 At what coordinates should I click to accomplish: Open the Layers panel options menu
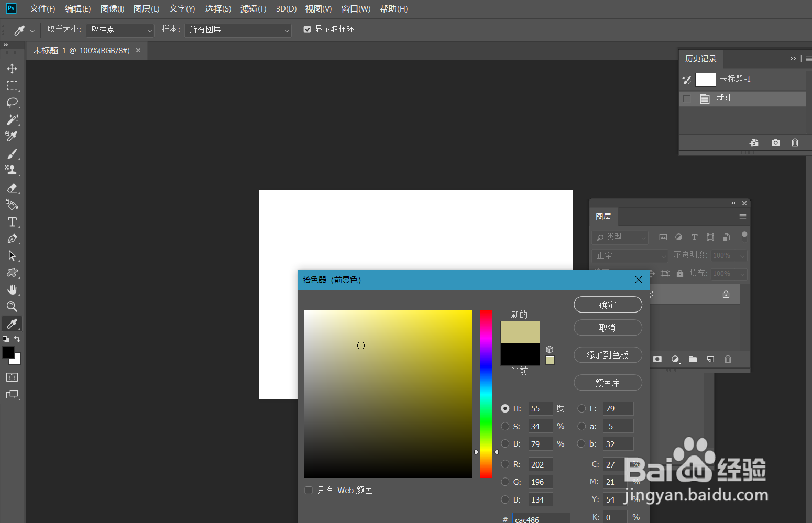742,216
